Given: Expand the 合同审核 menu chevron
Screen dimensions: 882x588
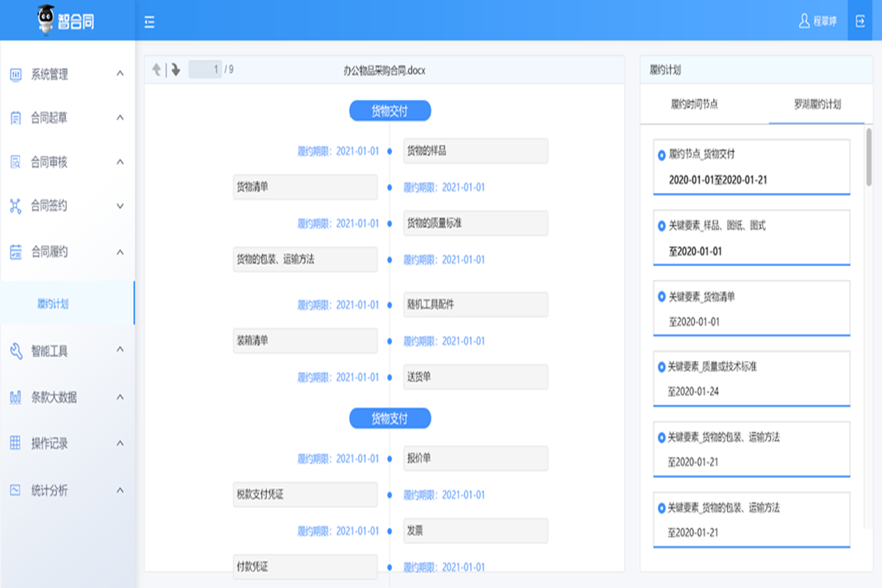Looking at the screenshot, I should pos(120,162).
